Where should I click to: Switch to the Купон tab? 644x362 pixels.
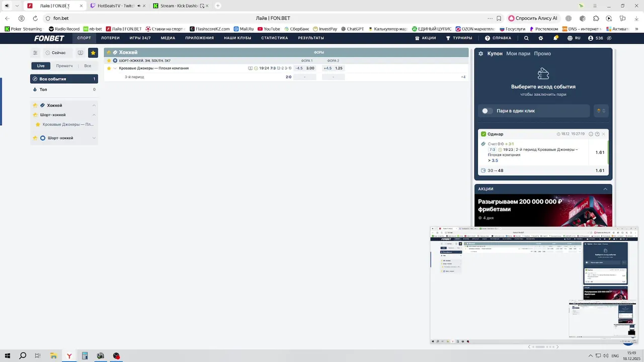click(x=495, y=54)
